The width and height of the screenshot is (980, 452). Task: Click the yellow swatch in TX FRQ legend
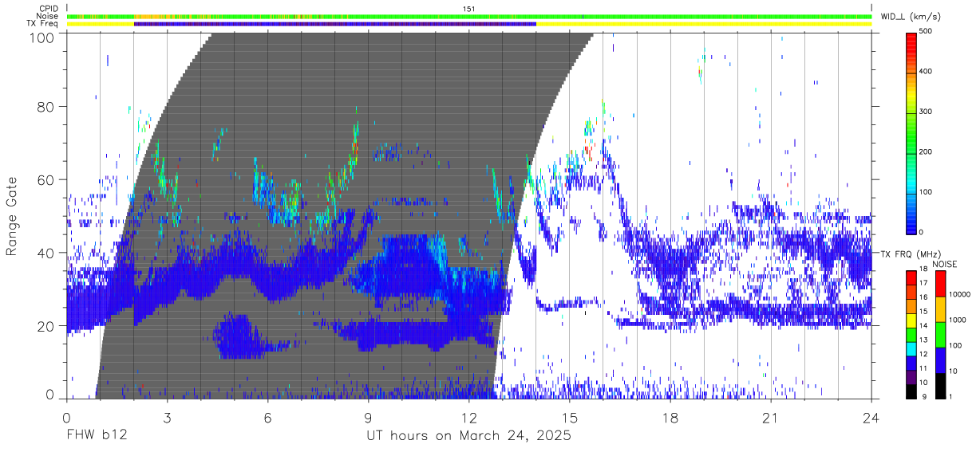(911, 320)
